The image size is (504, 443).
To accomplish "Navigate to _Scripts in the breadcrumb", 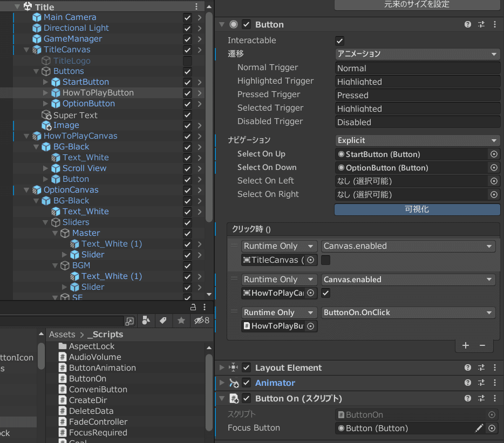I will click(105, 335).
